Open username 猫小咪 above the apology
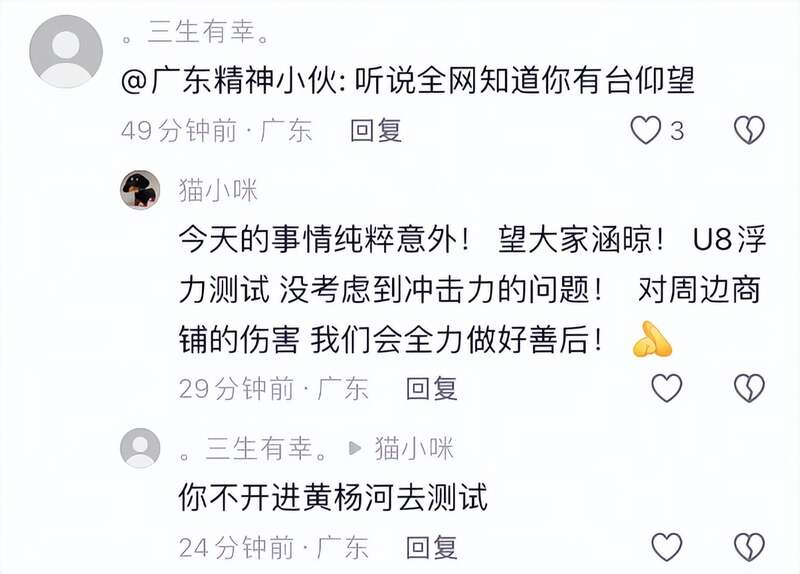The image size is (800, 574). pos(218,190)
